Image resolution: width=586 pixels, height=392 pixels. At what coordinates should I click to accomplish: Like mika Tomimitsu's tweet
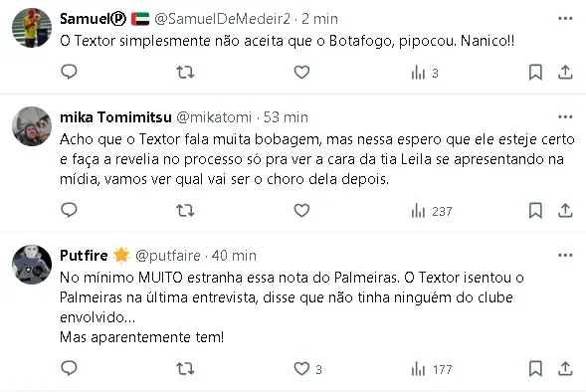[301, 211]
